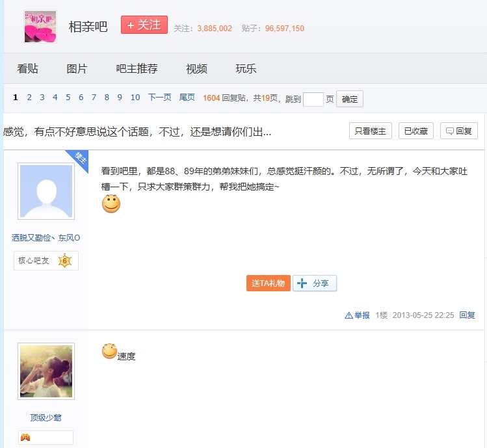
Task: Open avatar photo of 顶级少爺
Action: (x=46, y=371)
